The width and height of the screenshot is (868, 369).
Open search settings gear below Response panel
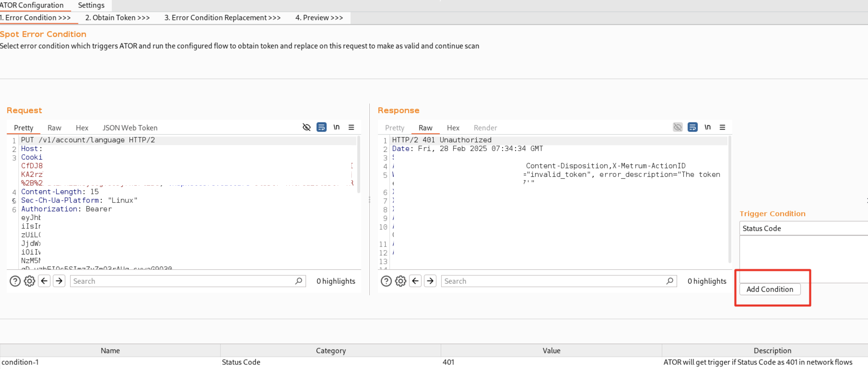401,281
